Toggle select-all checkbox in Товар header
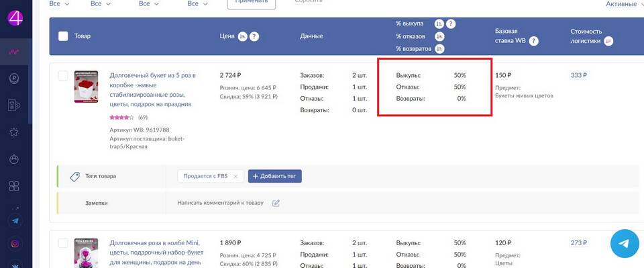The image size is (644, 268). (63, 36)
